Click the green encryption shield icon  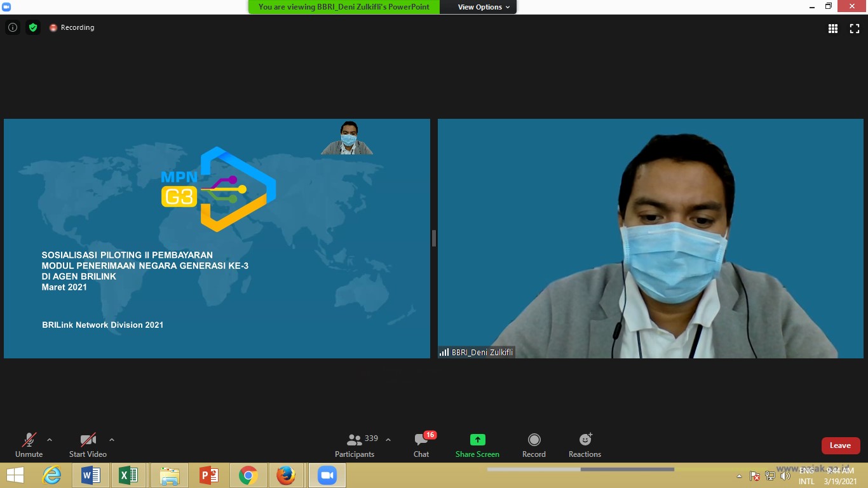click(33, 27)
